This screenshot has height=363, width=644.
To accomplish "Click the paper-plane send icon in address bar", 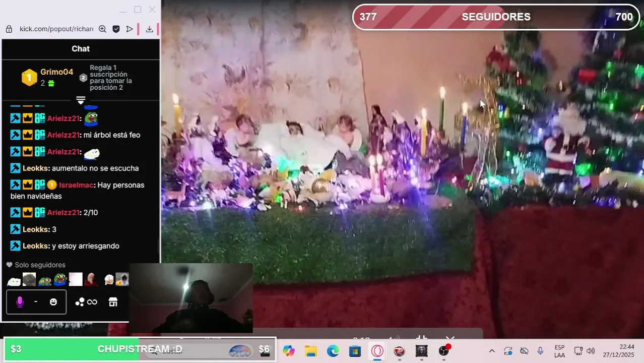I will point(130,29).
